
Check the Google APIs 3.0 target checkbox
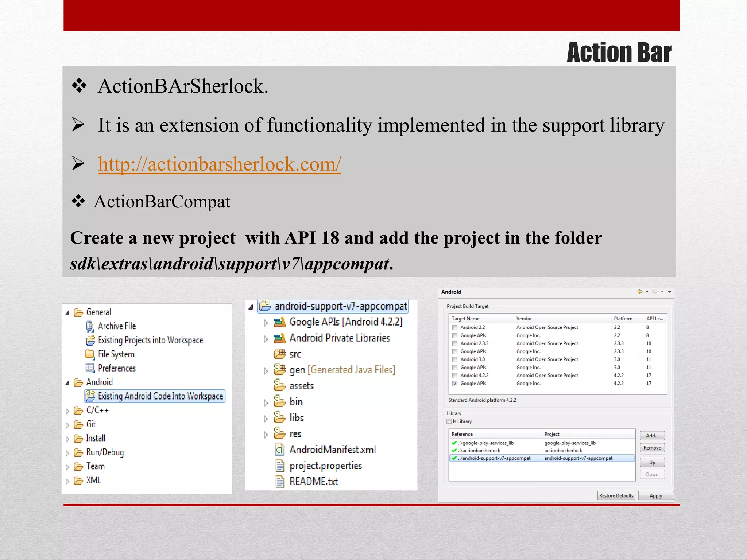click(x=455, y=368)
